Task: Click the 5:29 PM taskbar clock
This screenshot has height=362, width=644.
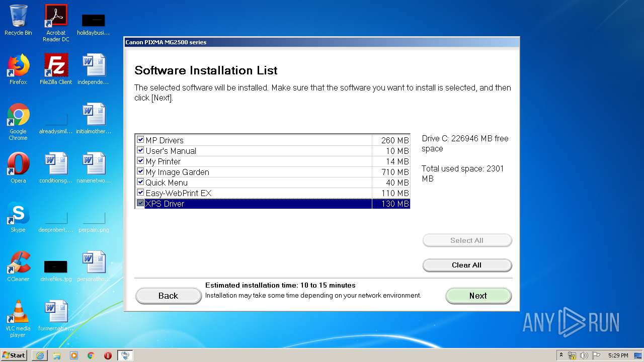Action: click(x=618, y=355)
